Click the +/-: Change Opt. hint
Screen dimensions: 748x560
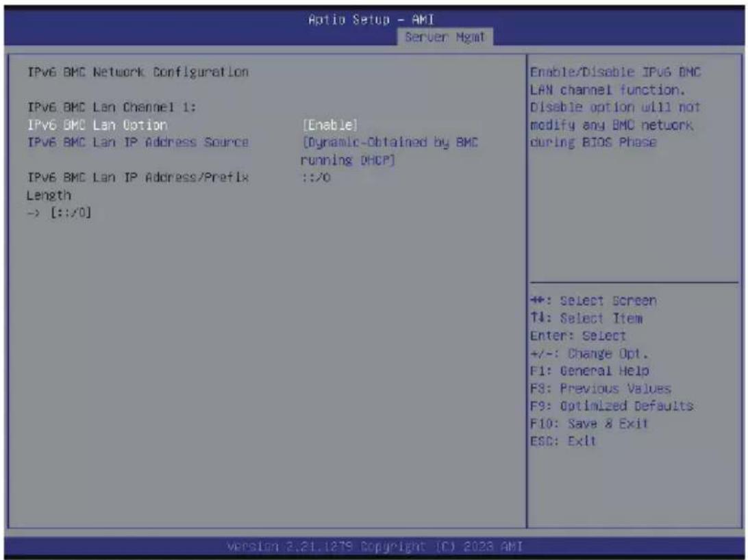tap(589, 354)
